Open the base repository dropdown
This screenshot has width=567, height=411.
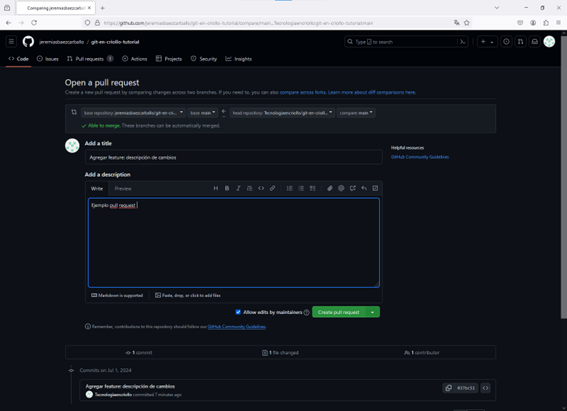(133, 113)
